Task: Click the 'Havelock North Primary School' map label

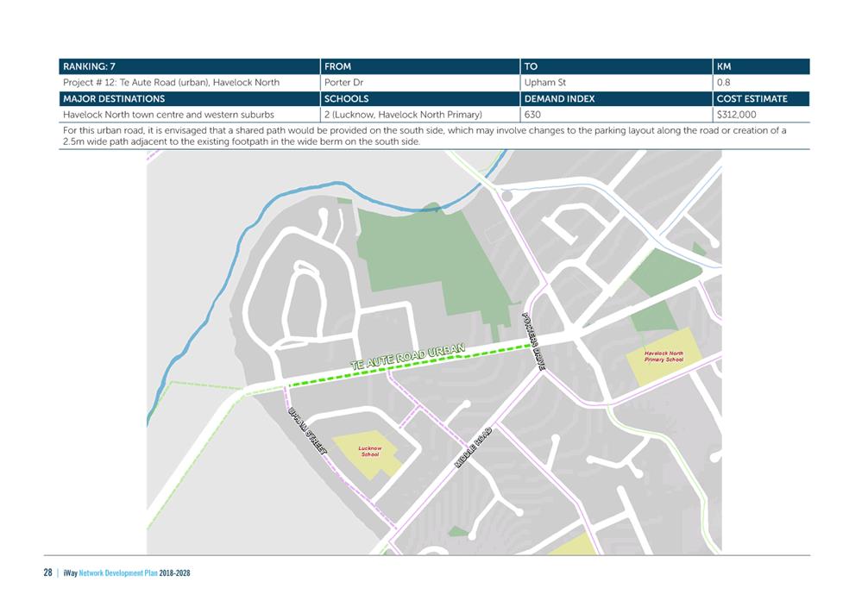Action: point(664,356)
